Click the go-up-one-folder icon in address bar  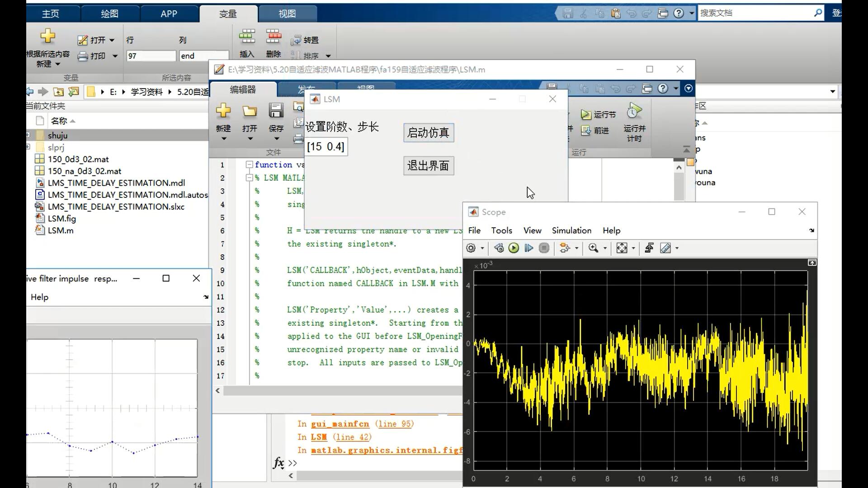pos(58,92)
